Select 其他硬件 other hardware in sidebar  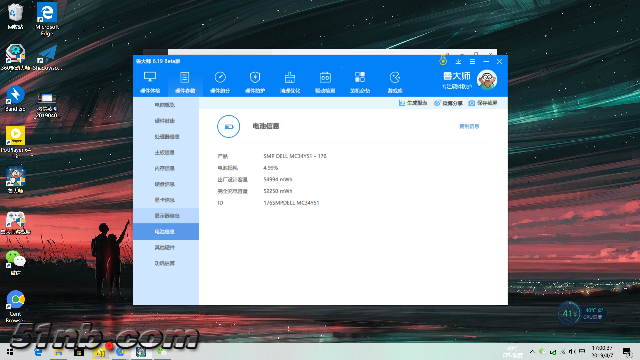click(x=166, y=247)
